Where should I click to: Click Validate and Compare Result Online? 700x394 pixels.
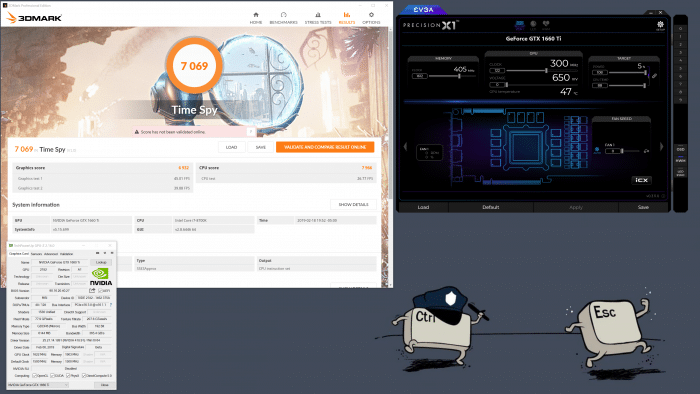point(325,147)
